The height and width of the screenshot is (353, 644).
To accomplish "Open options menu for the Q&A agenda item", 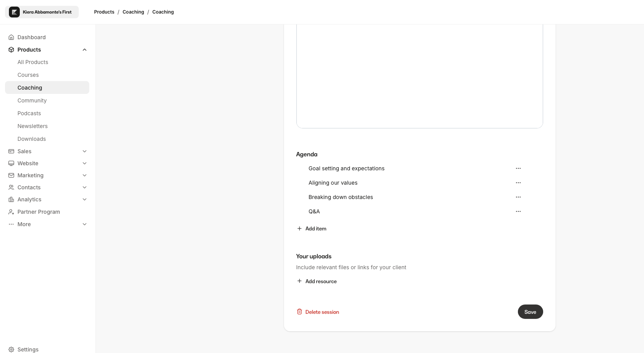I will [518, 211].
